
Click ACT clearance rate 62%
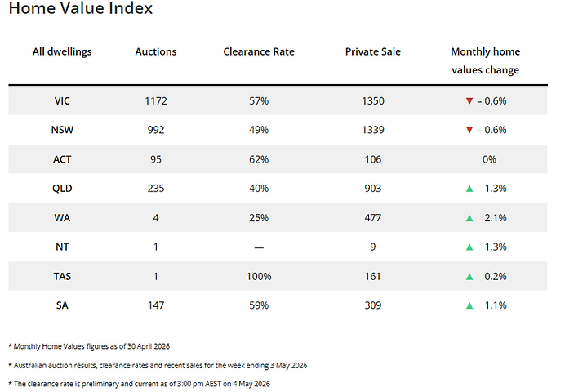tap(259, 159)
